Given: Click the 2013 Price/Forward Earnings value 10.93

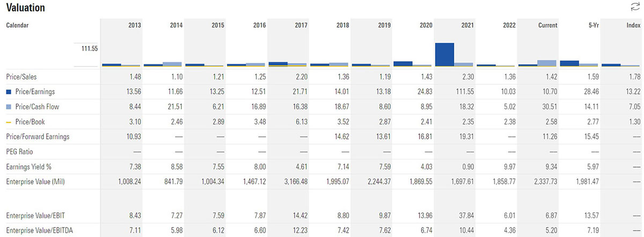Looking at the screenshot, I should point(134,137).
